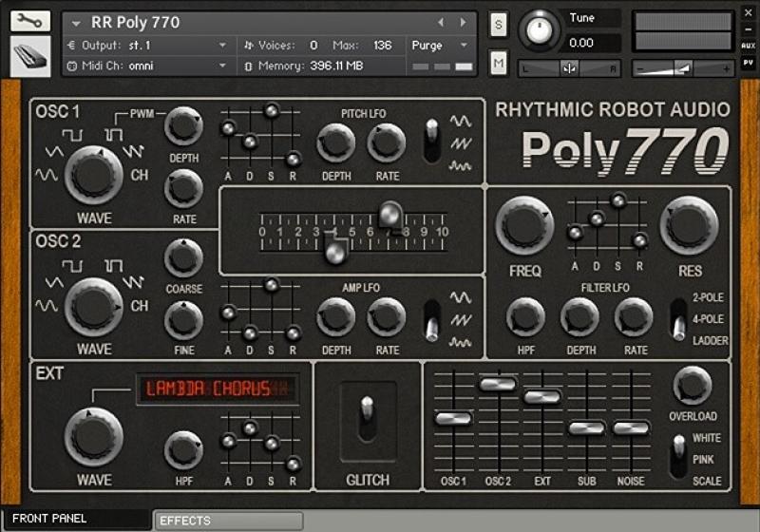The width and height of the screenshot is (760, 532).
Task: Toggle the GLITCH switch
Action: [367, 416]
